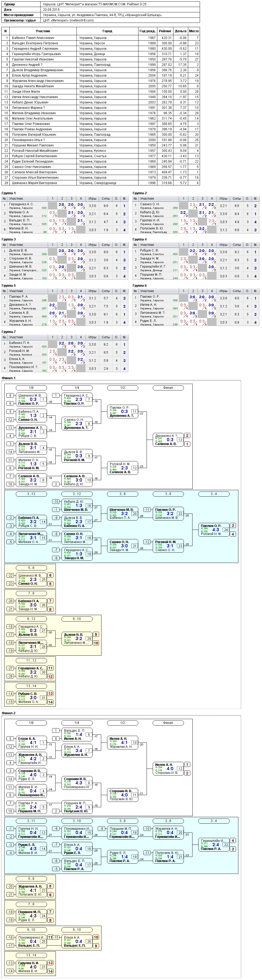This screenshot has height=980, width=262.
Task: Select player Бабенко Павел Алексеевич in participants list
Action: click(33, 38)
